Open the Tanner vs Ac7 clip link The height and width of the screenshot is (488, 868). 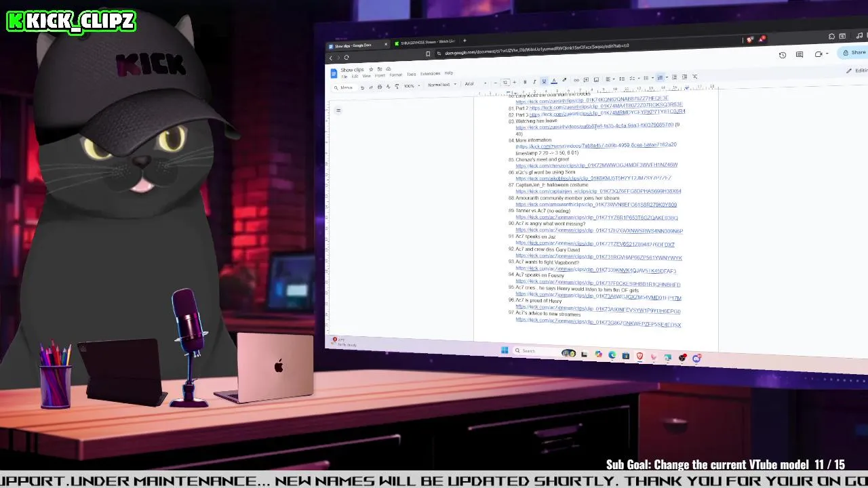coord(597,218)
